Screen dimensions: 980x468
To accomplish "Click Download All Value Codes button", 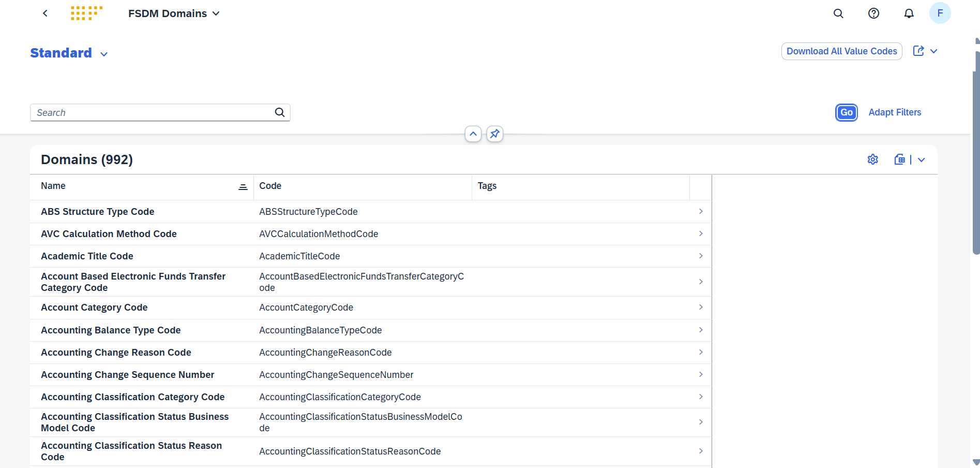I will (841, 51).
